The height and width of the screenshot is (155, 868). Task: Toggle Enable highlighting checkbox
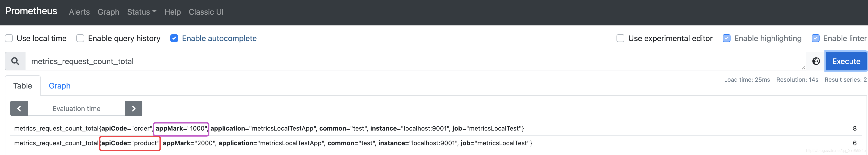click(x=727, y=38)
